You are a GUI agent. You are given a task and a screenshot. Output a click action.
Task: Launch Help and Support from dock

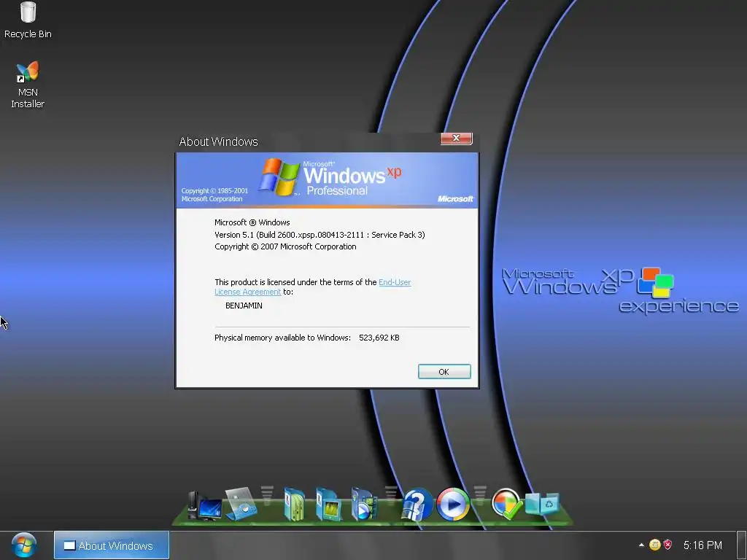pos(417,505)
